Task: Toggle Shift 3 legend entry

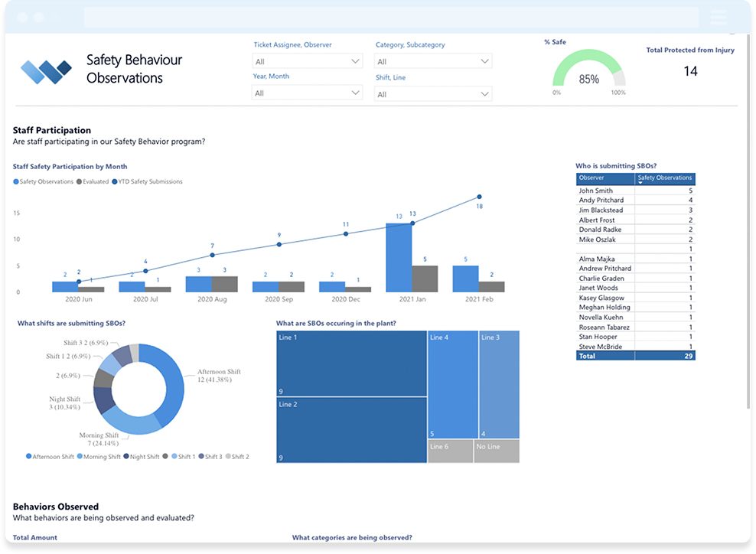Action: click(210, 457)
